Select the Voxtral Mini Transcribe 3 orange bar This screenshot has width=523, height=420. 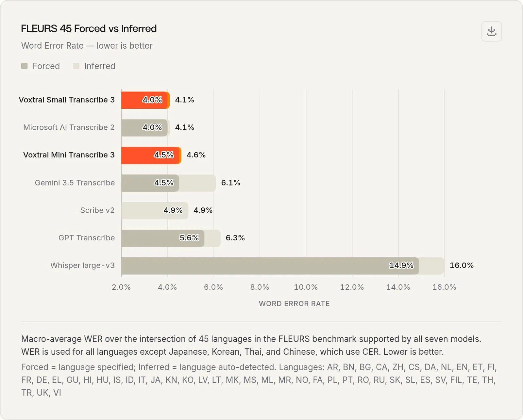(151, 155)
